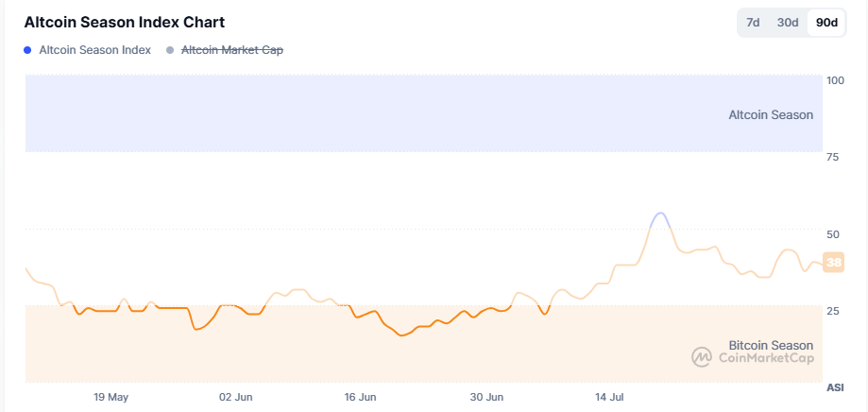
Task: Click the blue Altcoin Season Index legend dot
Action: tap(28, 50)
